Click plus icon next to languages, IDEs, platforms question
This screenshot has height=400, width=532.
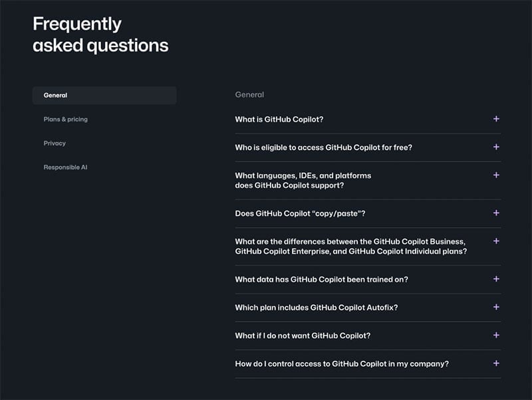tap(496, 175)
